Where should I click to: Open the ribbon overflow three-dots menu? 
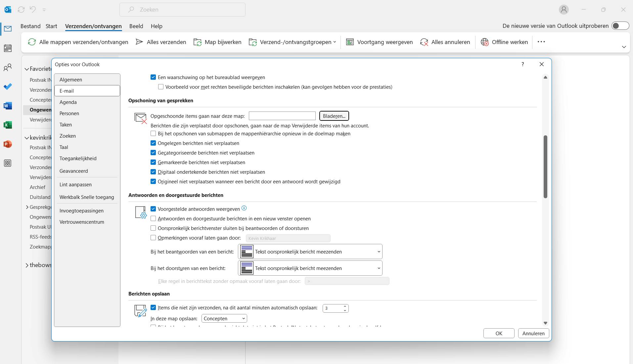click(541, 42)
